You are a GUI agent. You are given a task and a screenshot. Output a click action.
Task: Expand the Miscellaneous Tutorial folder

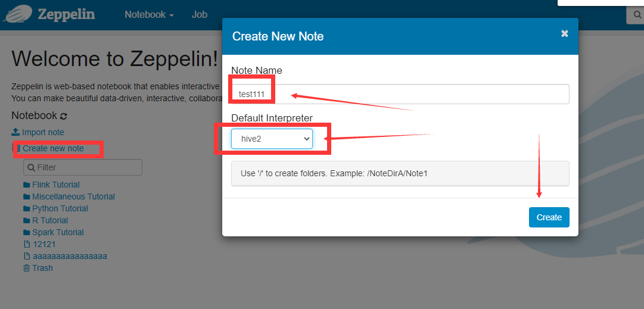tap(73, 196)
